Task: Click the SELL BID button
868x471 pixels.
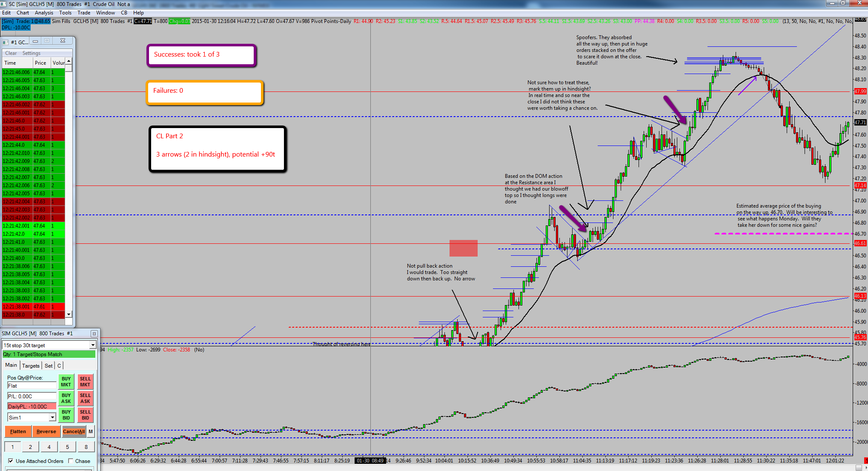Action: [x=85, y=415]
